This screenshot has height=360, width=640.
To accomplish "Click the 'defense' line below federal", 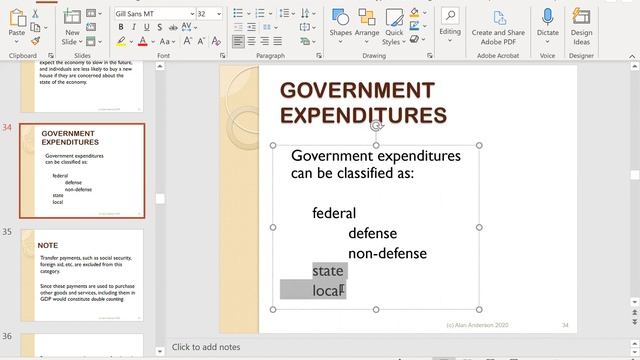I will point(372,233).
